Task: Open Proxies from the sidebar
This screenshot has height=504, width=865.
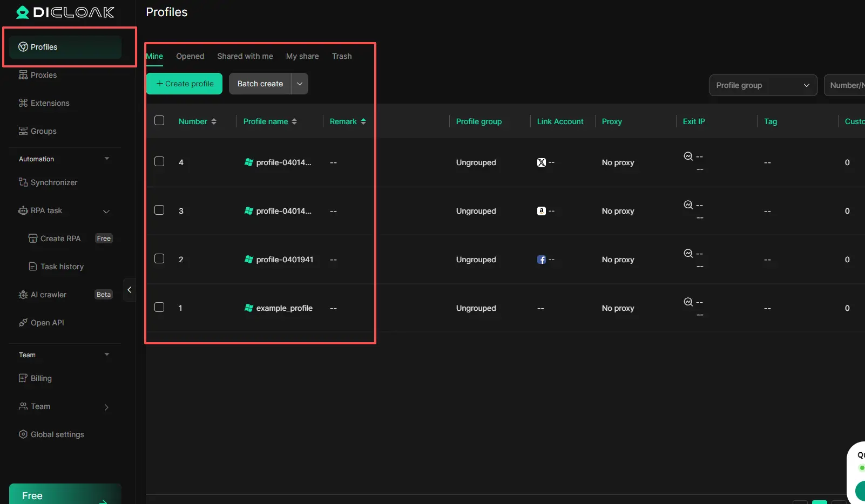Action: tap(43, 75)
